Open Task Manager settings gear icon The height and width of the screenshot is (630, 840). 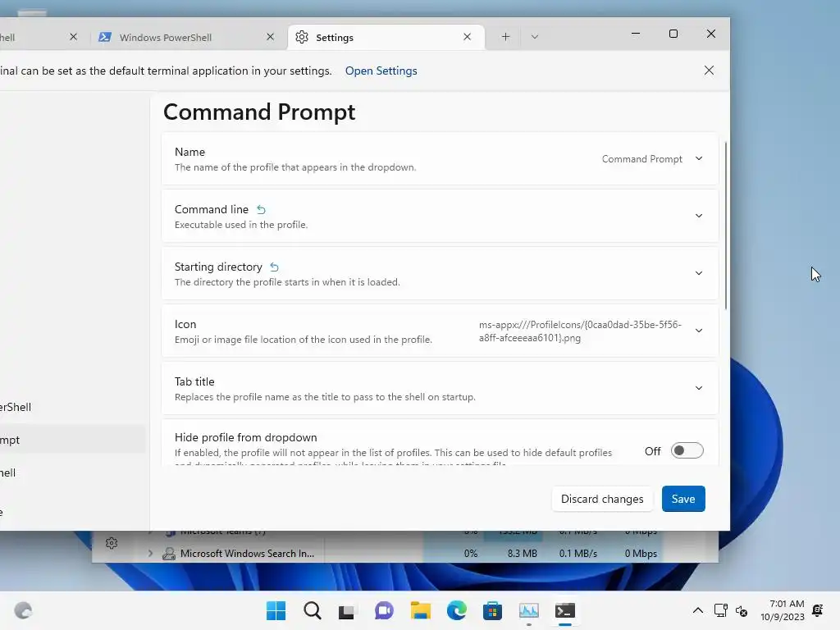coord(112,543)
